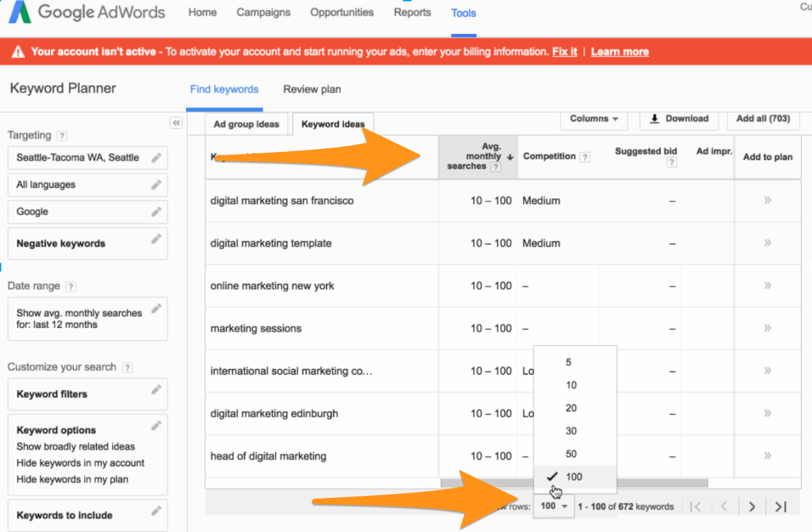Collapse the left sidebar with double-chevron icon
Viewport: 812px width, 532px height.
tap(176, 123)
